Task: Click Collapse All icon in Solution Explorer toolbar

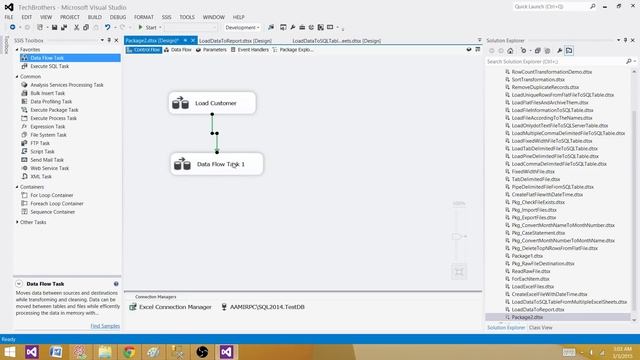Action: point(538,51)
